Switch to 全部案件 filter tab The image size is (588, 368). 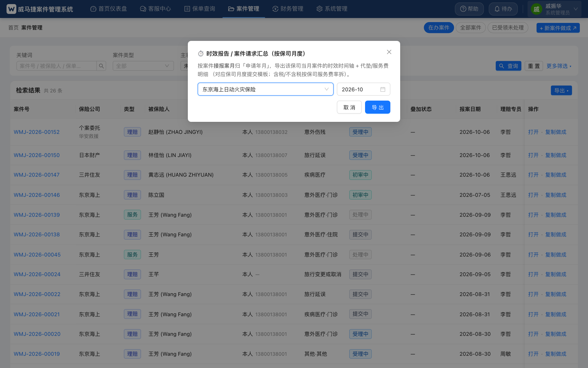tap(471, 28)
